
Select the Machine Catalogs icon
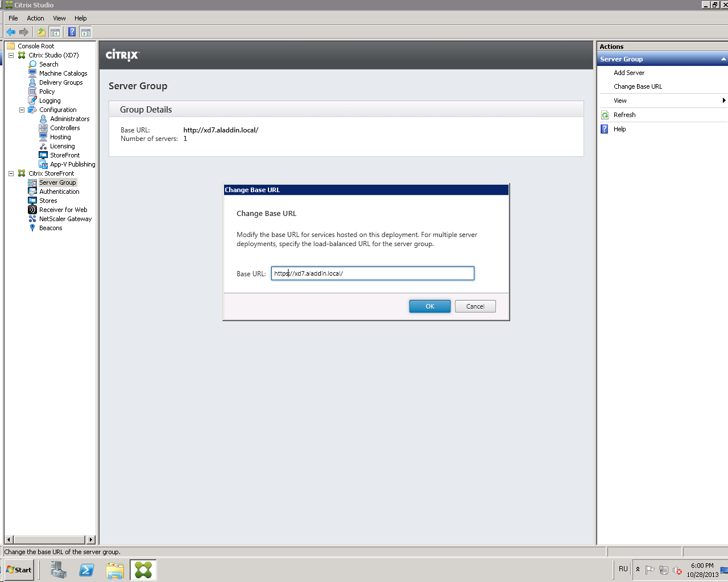32,73
